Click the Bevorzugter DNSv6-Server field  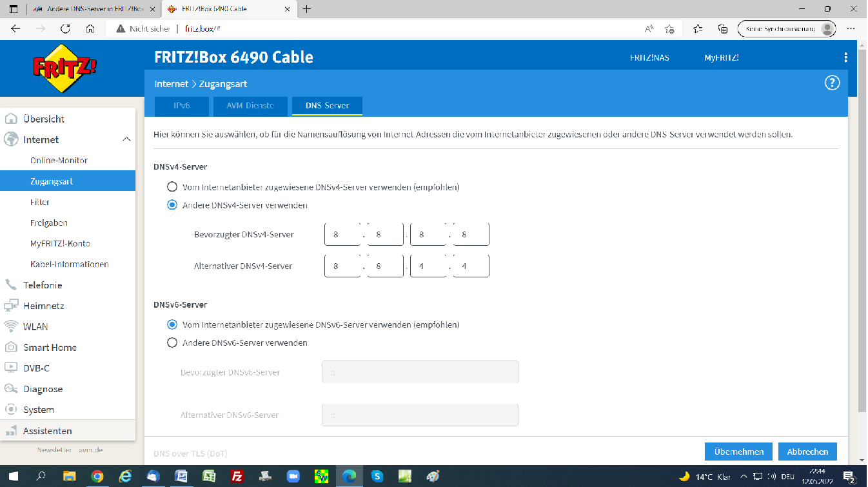pos(420,372)
